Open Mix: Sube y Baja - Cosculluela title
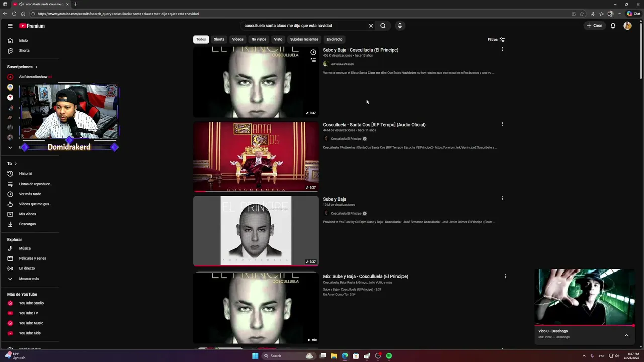 [365, 277]
